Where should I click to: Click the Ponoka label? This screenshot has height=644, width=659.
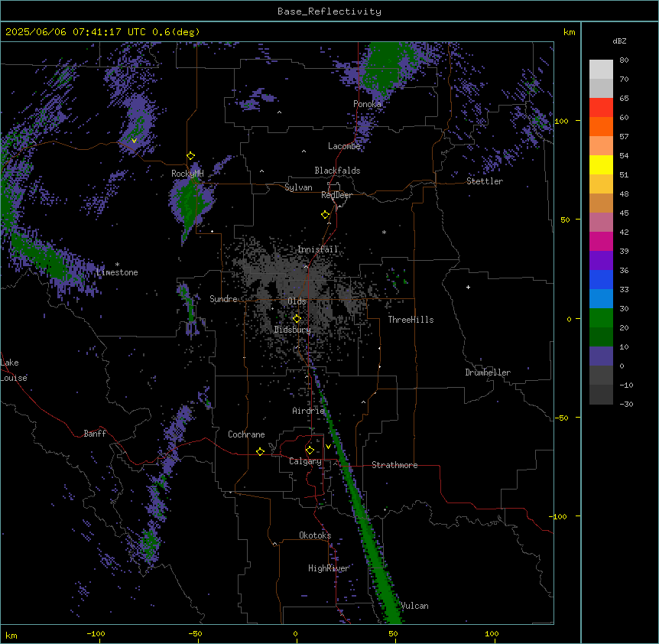pyautogui.click(x=367, y=104)
